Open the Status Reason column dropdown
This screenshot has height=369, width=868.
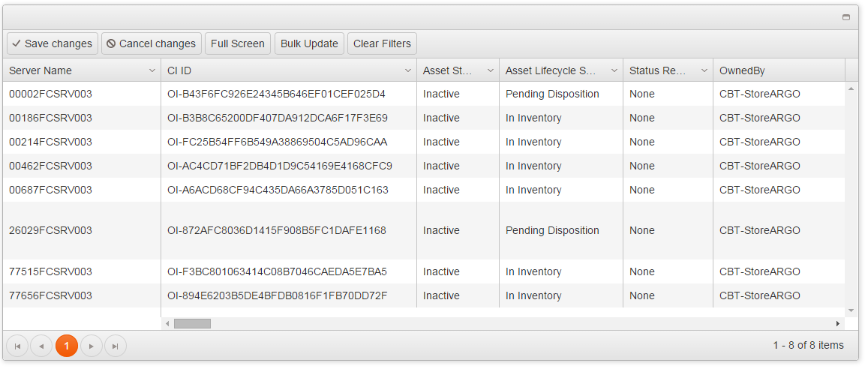click(x=704, y=70)
